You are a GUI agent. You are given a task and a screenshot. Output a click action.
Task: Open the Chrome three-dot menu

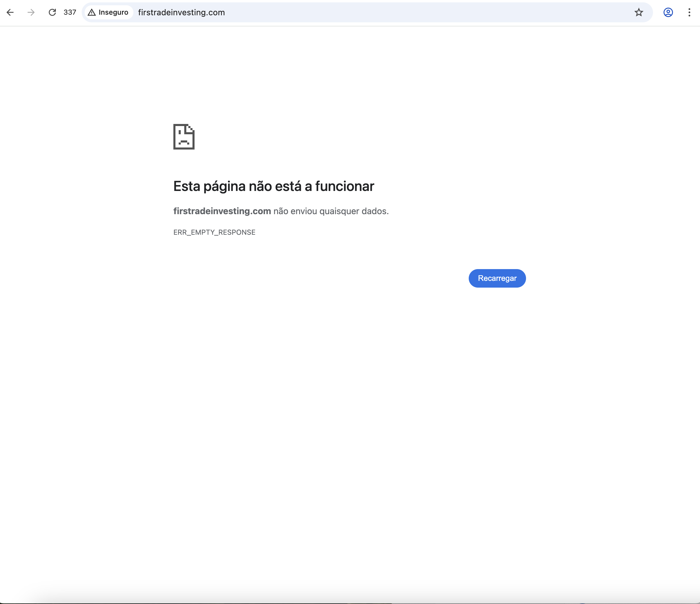pos(689,13)
